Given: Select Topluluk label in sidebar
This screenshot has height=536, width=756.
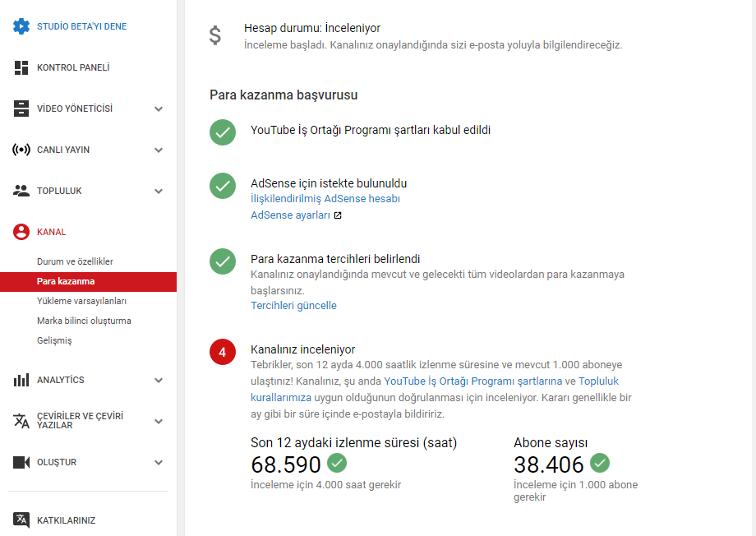Looking at the screenshot, I should [59, 191].
